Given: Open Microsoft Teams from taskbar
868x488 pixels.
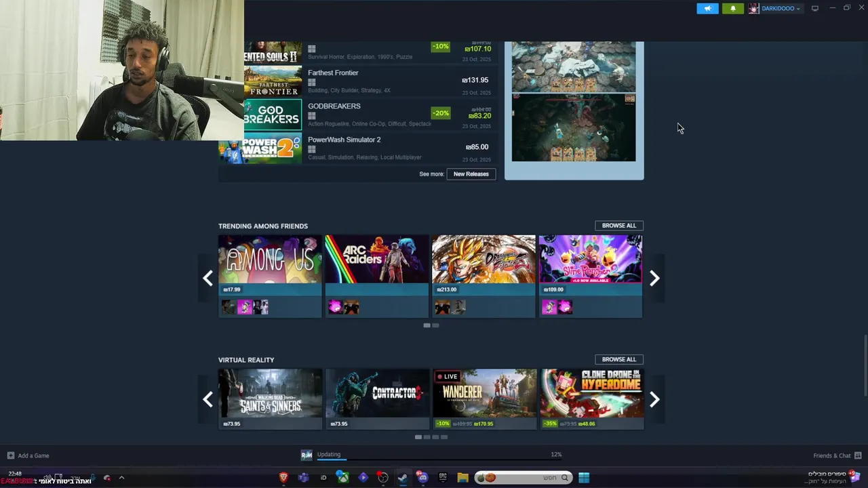Looking at the screenshot, I should pos(304,478).
